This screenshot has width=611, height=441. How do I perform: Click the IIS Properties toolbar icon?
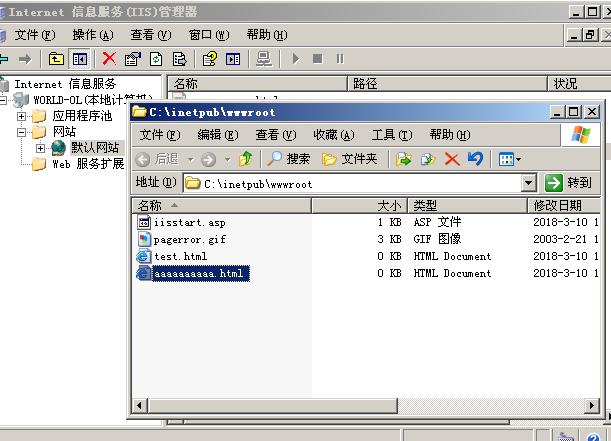click(x=133, y=59)
